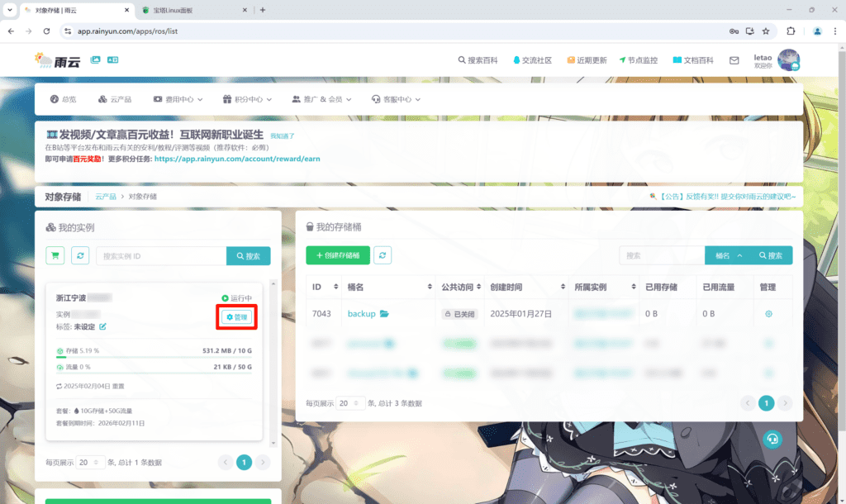Go to the 总览 overview menu

[63, 99]
